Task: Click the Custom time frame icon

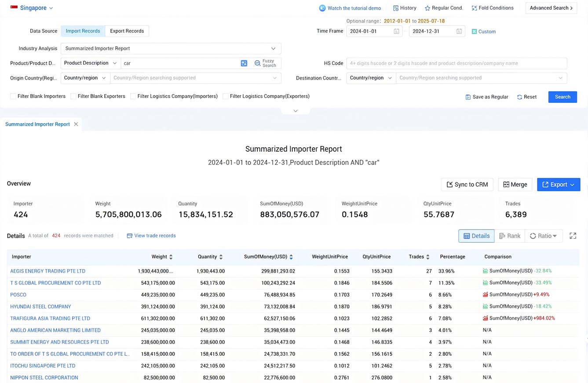Action: point(475,32)
